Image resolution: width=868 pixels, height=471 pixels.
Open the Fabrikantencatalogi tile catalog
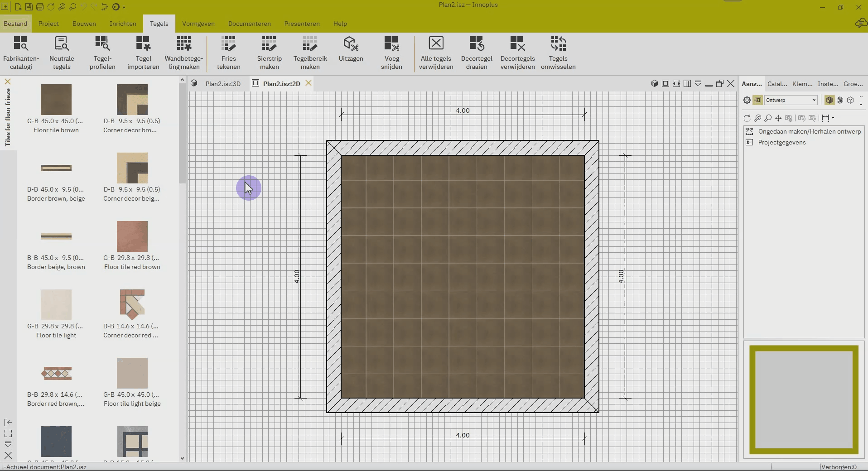click(x=21, y=53)
